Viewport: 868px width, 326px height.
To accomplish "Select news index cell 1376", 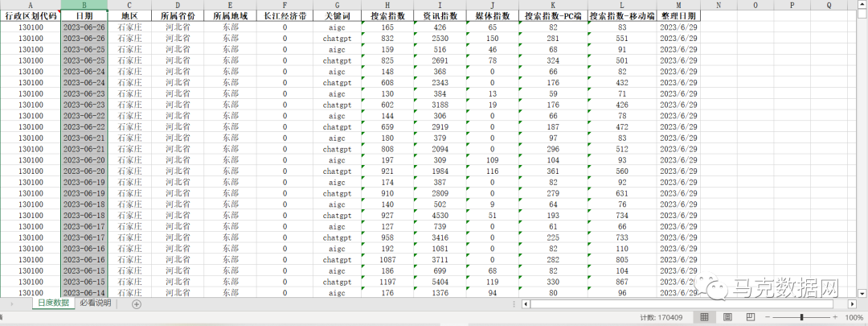I will 440,293.
